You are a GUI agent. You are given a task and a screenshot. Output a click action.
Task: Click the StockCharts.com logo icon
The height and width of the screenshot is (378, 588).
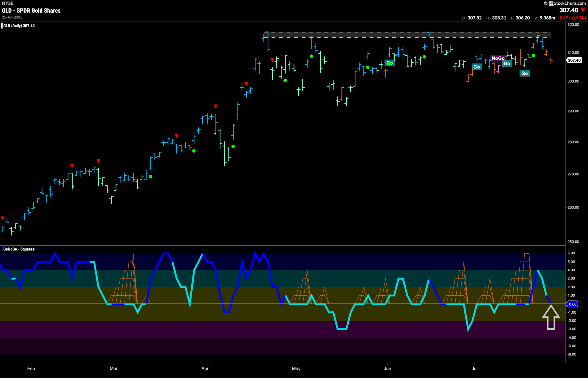coord(551,3)
